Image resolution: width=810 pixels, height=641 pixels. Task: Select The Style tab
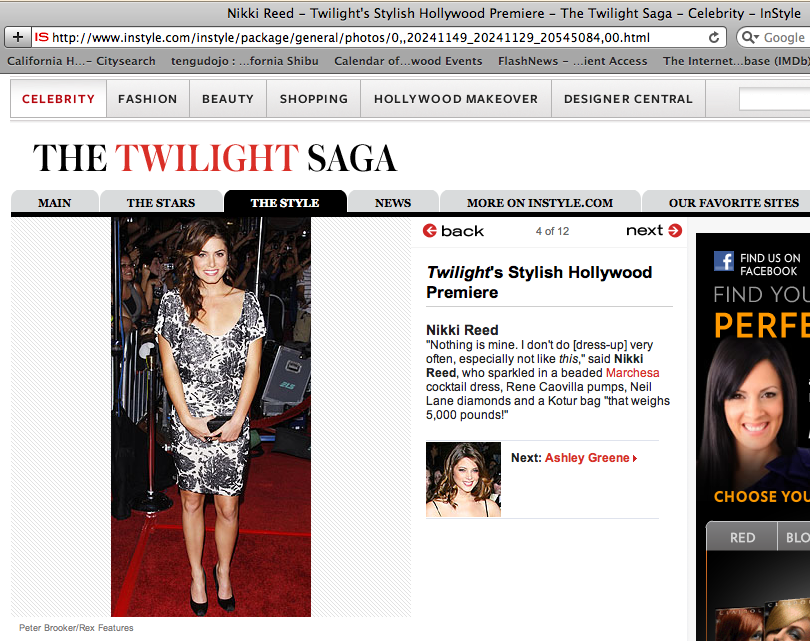(285, 202)
